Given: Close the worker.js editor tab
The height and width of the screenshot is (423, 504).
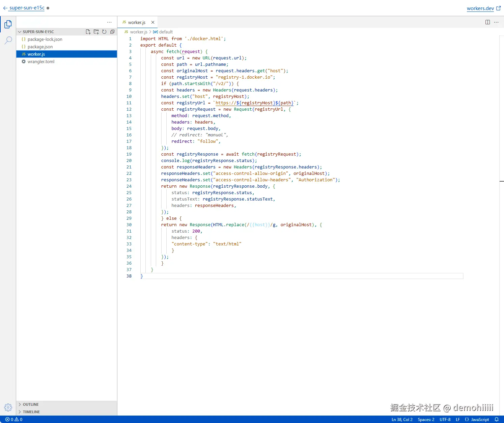Looking at the screenshot, I should pos(153,22).
